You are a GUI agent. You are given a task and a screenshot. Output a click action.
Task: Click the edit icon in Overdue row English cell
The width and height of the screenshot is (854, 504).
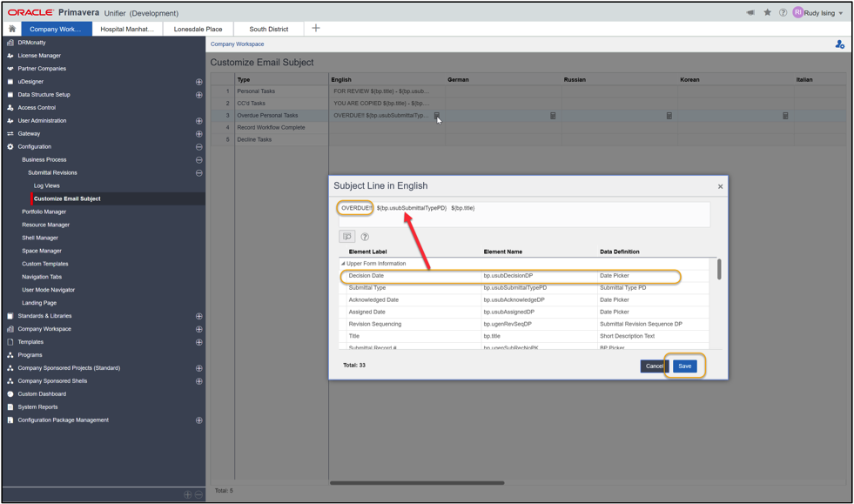point(437,116)
